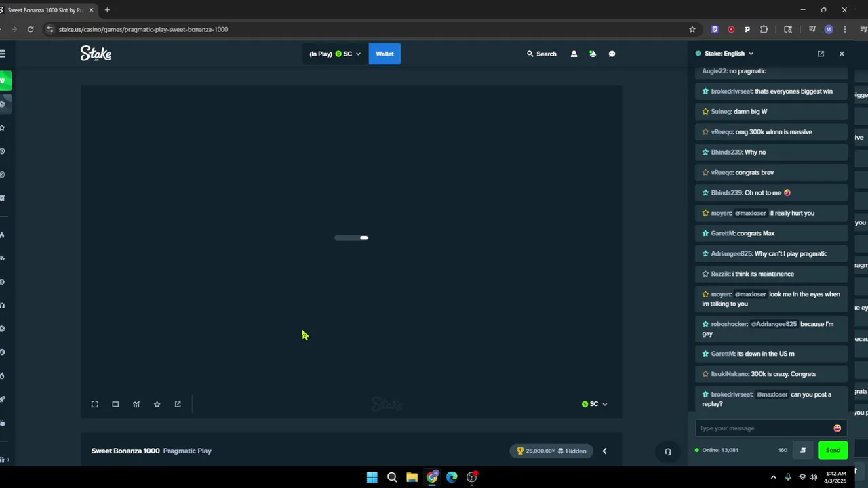Open the clock showing 1:42 AM

pos(836,477)
